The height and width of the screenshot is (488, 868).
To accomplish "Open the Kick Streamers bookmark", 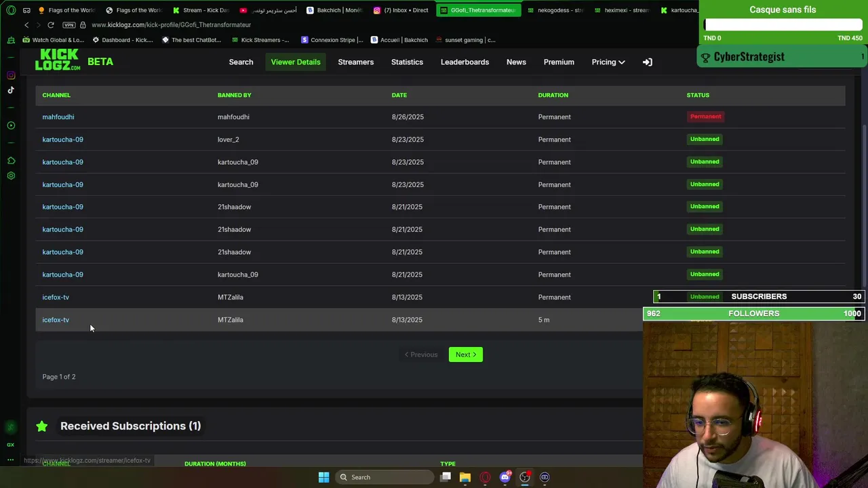I will tap(260, 40).
